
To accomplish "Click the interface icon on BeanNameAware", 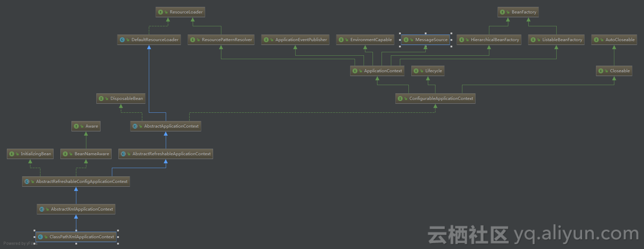I will (x=65, y=154).
